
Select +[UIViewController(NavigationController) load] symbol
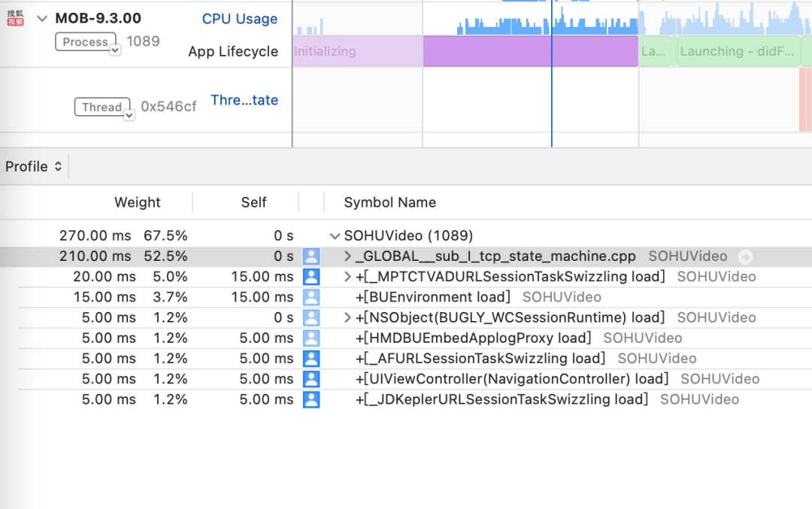[512, 379]
